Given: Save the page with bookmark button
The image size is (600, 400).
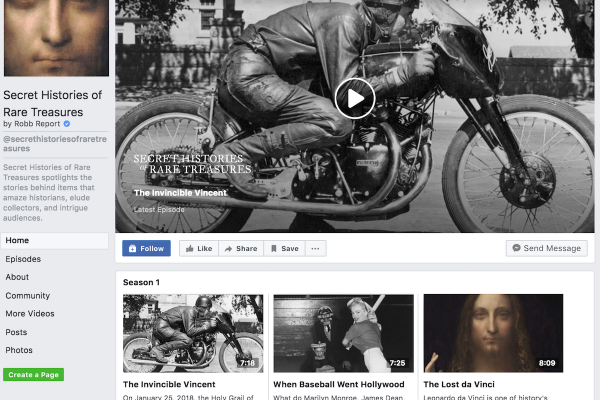Looking at the screenshot, I should pos(285,248).
